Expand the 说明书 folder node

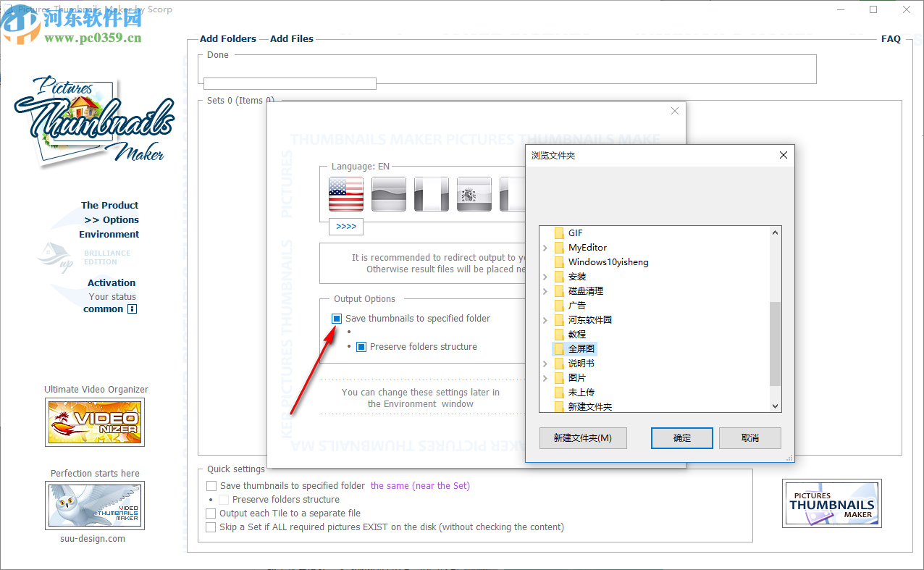[545, 364]
